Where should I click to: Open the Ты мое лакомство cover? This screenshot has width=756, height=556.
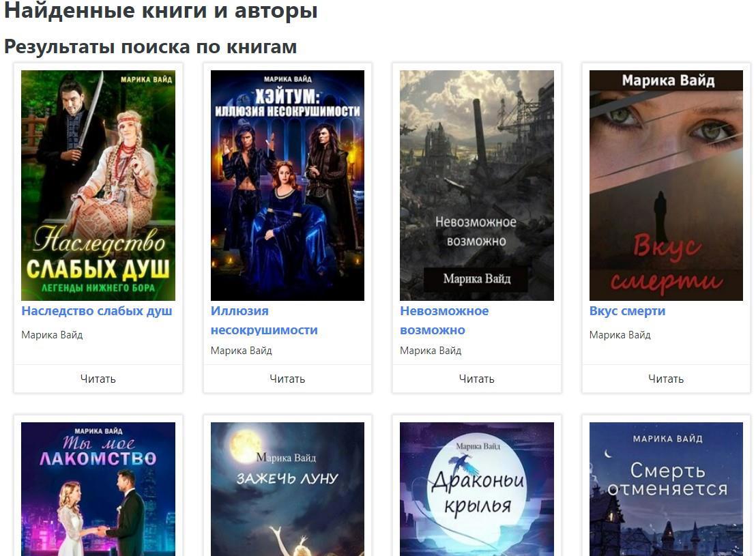pos(98,489)
